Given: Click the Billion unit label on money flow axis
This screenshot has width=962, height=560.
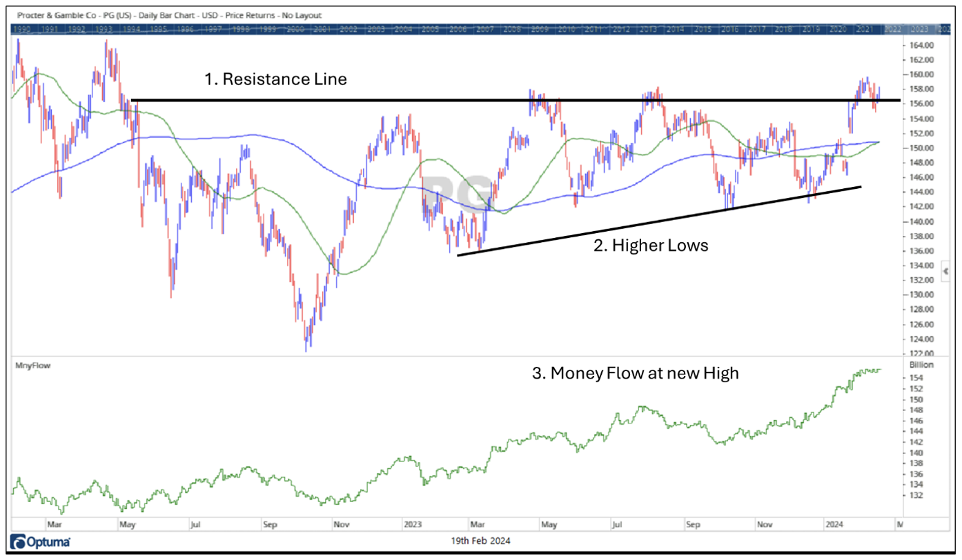Looking at the screenshot, I should coord(922,365).
